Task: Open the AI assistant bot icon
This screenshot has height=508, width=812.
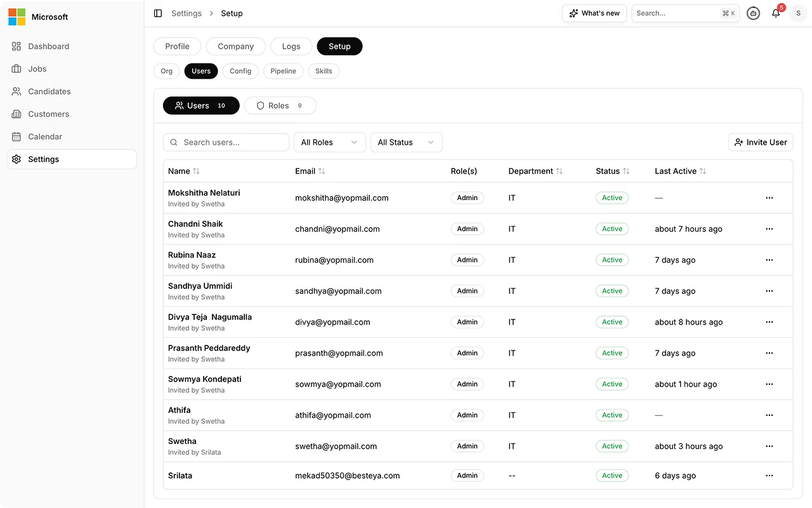Action: [753, 13]
